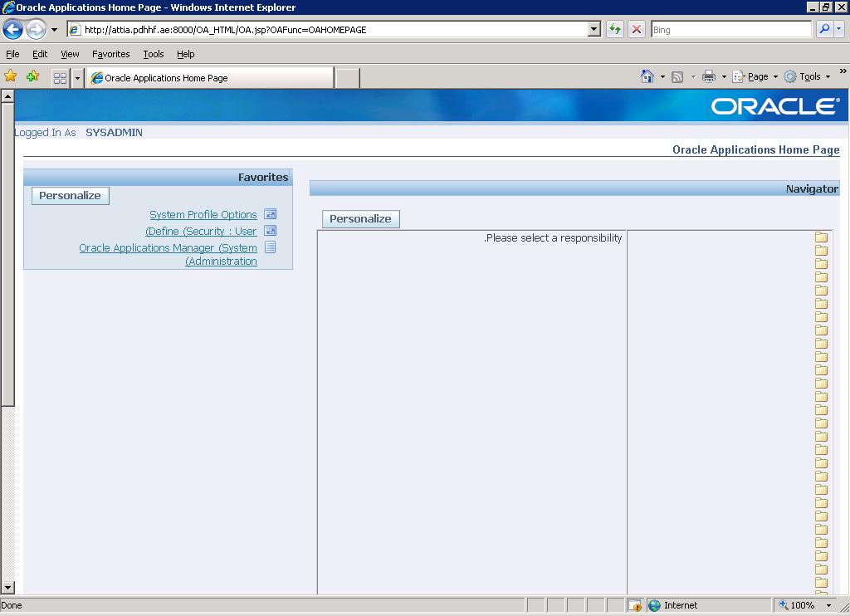Click the Print page printer icon
Screen dimensions: 850x616
(x=708, y=76)
